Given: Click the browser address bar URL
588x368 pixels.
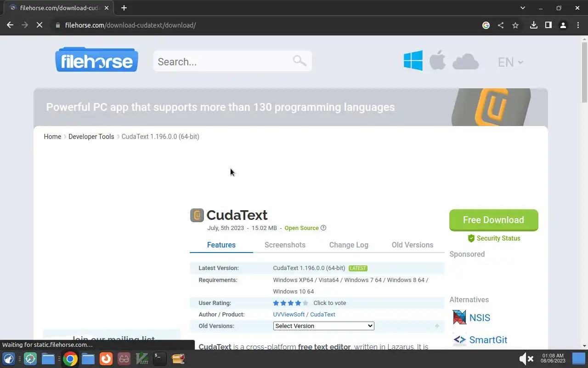Looking at the screenshot, I should pyautogui.click(x=130, y=25).
